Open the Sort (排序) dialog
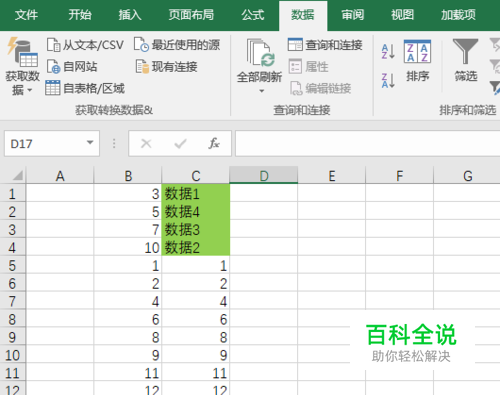 (417, 61)
